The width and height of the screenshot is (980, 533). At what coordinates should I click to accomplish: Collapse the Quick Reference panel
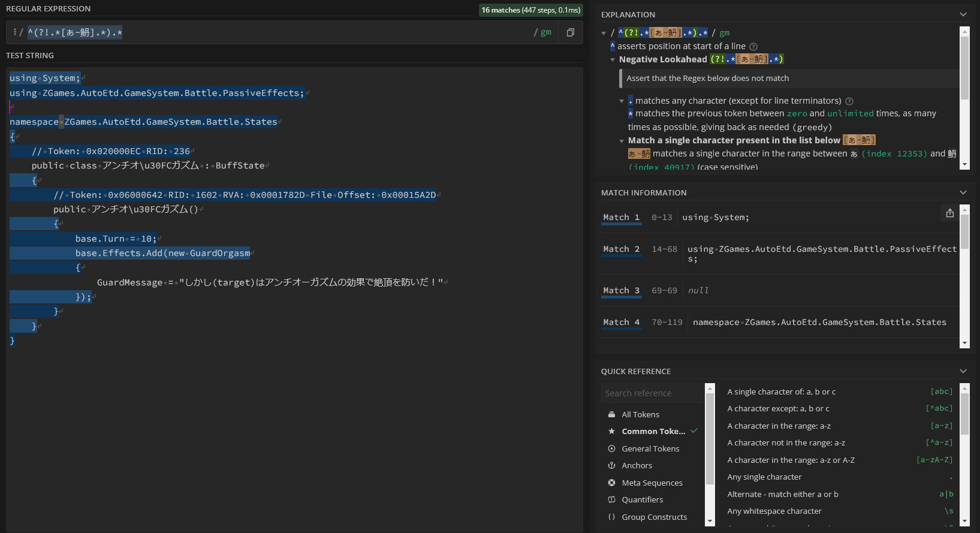tap(963, 371)
